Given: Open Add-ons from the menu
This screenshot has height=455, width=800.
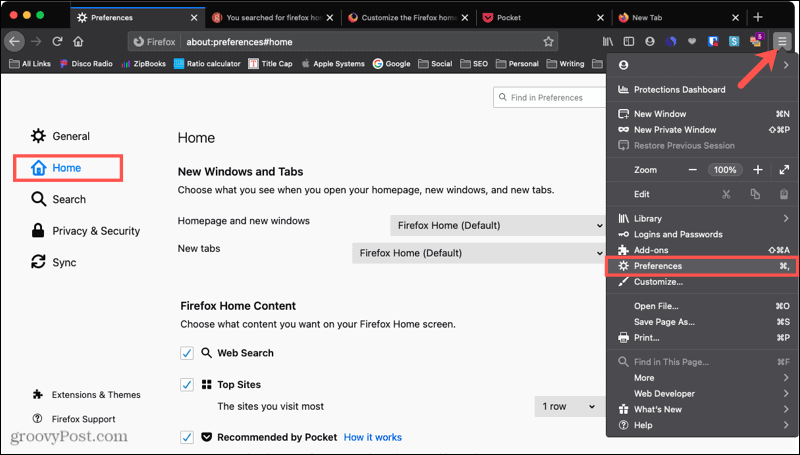Looking at the screenshot, I should coord(703,250).
